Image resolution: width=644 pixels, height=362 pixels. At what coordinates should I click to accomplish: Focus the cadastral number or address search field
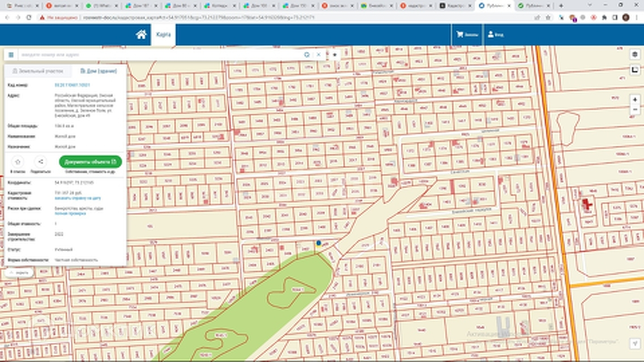coord(160,54)
